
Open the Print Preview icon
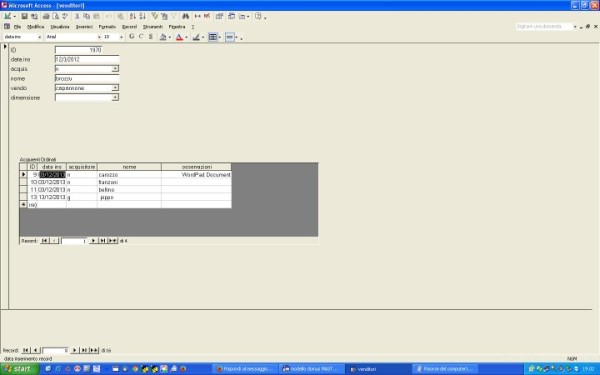click(x=55, y=16)
